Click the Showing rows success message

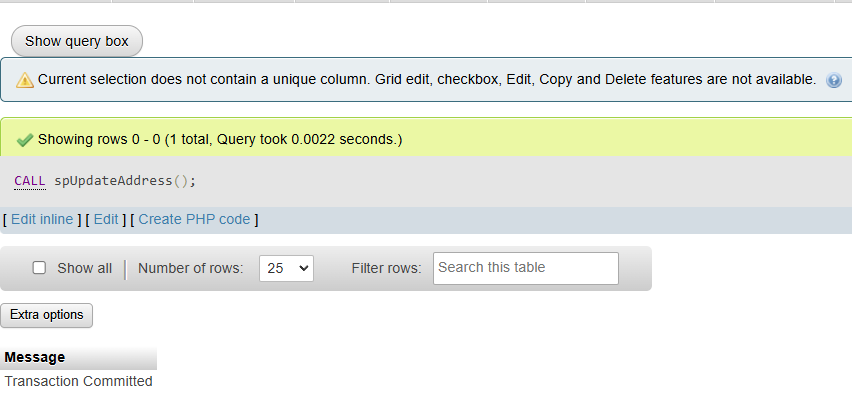tap(220, 140)
